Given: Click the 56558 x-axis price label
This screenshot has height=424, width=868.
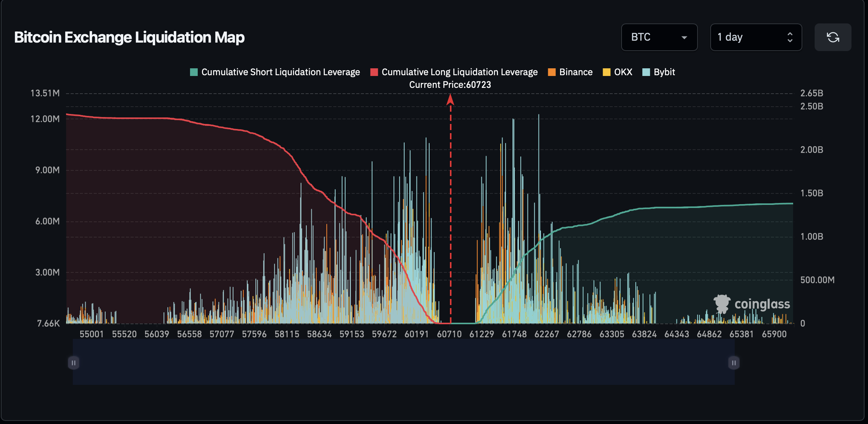Looking at the screenshot, I should click(189, 334).
